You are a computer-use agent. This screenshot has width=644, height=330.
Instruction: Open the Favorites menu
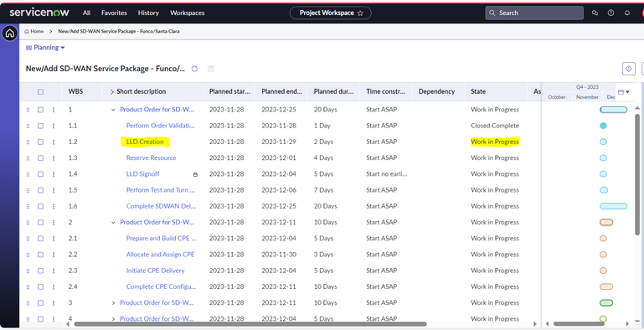tap(114, 13)
